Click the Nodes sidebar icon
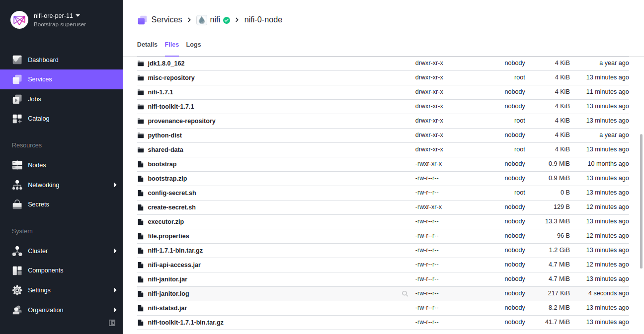Viewport: 644px width, 334px height. [x=17, y=165]
